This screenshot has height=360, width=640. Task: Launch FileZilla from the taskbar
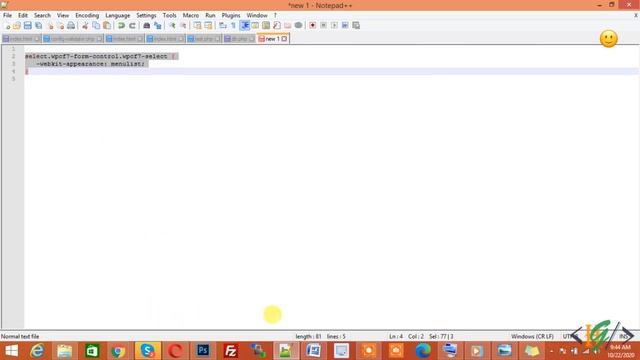231,351
